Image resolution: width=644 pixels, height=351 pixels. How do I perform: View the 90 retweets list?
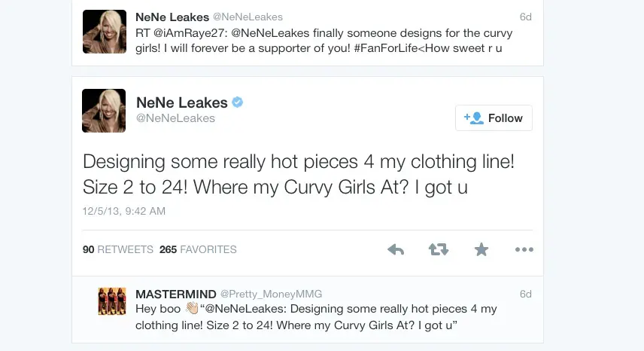coord(117,249)
